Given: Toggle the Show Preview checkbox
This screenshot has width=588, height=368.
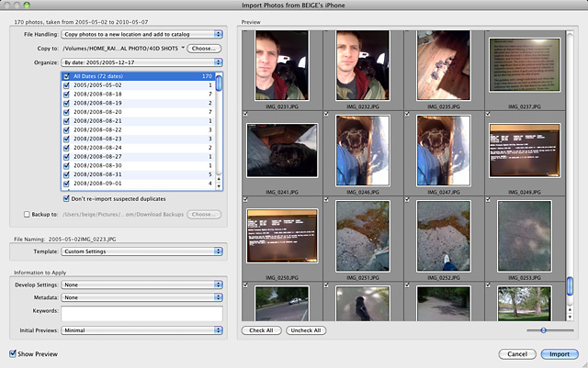Looking at the screenshot, I should tap(13, 353).
